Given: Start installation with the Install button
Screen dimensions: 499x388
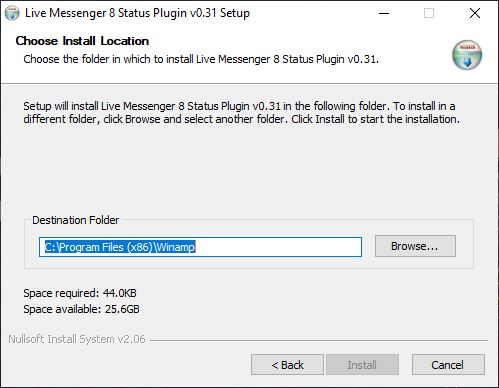Looking at the screenshot, I should pos(362,365).
